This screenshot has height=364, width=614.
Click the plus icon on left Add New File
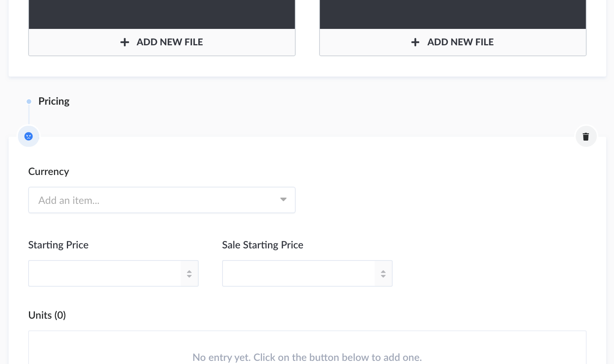point(124,42)
